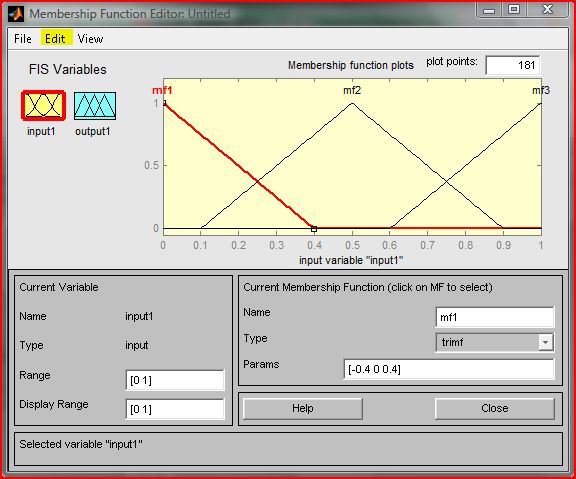The image size is (576, 479).
Task: Open the View menu
Action: coord(90,39)
